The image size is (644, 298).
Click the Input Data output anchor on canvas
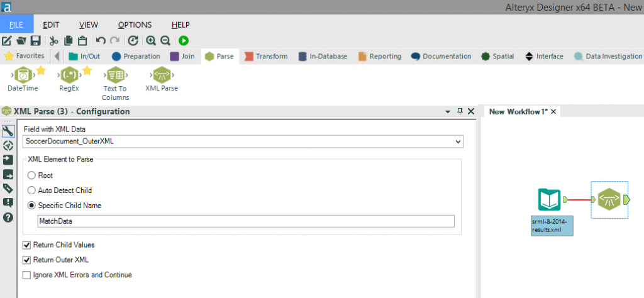565,199
